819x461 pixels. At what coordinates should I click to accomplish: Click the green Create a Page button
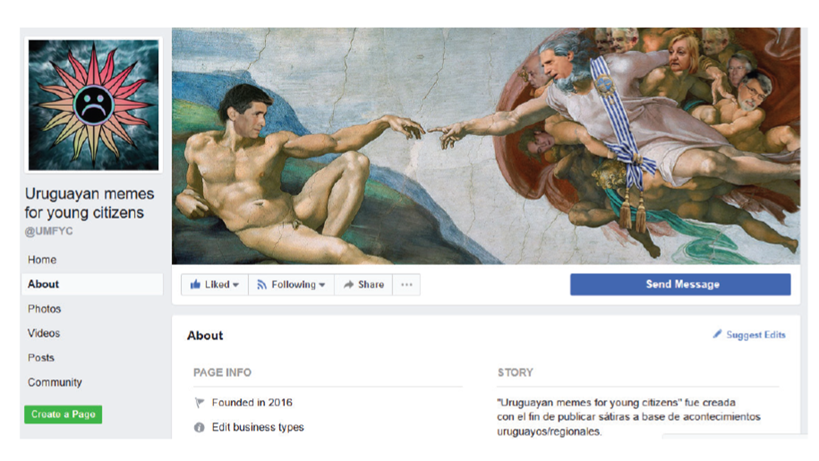click(x=63, y=414)
